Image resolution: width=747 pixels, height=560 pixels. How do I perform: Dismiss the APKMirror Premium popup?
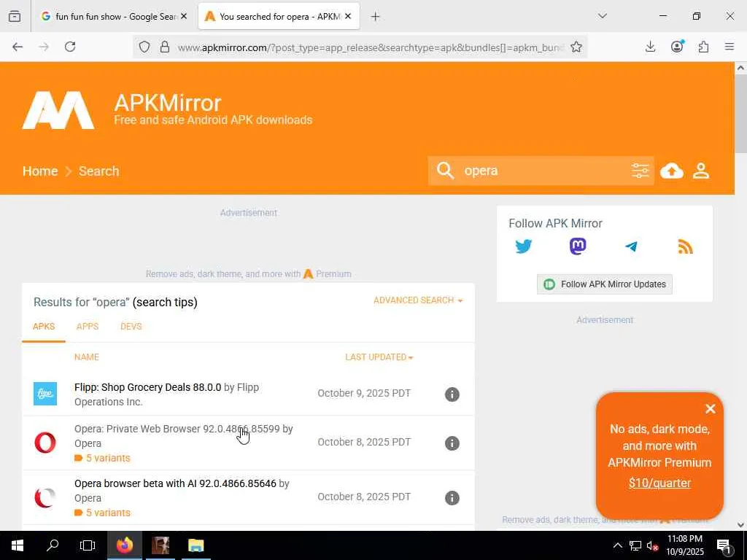[711, 408]
